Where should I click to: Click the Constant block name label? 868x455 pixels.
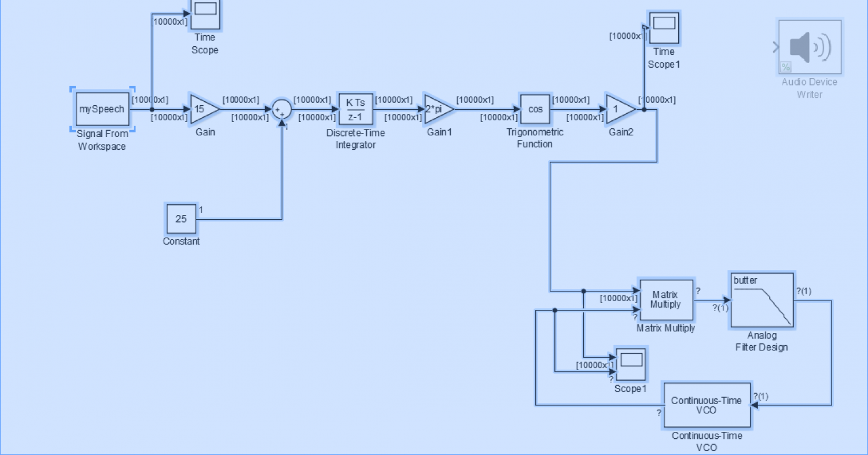point(181,241)
